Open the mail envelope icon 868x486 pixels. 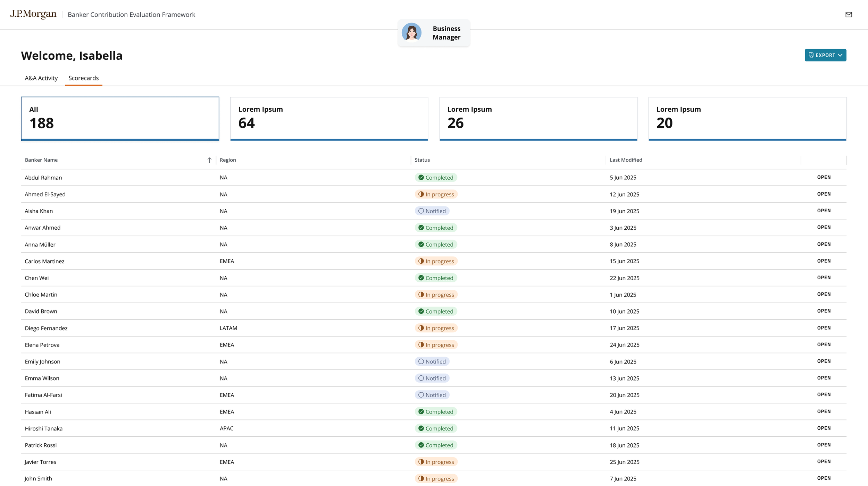849,15
